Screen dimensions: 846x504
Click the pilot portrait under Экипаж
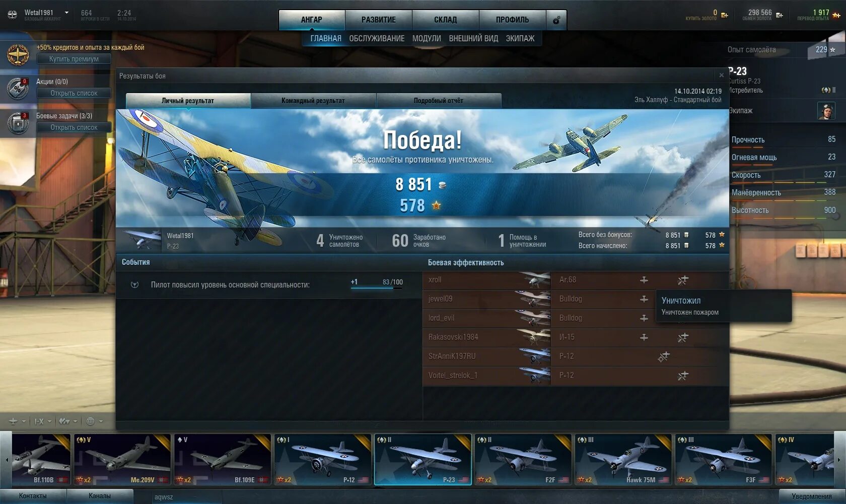tap(826, 111)
